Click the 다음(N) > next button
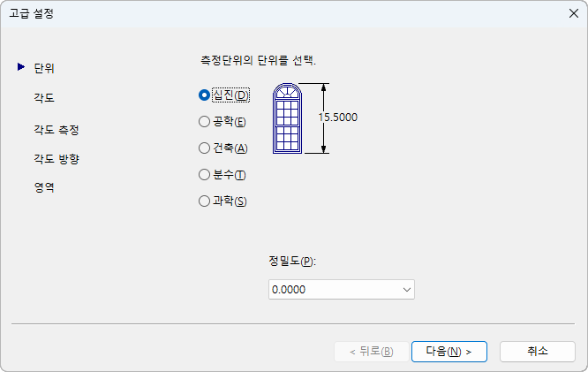Image resolution: width=588 pixels, height=372 pixels. click(449, 352)
